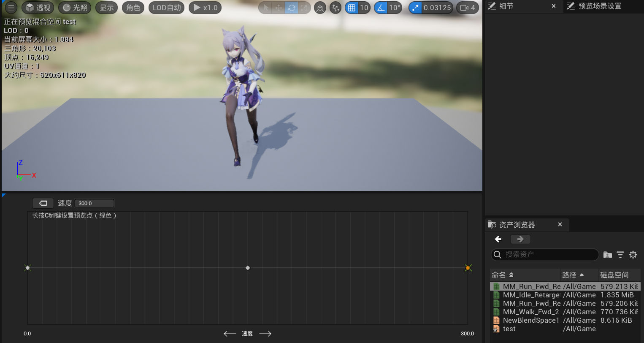This screenshot has width=644, height=343.
Task: Select the blend sample point at 0.0
Action: coord(28,268)
